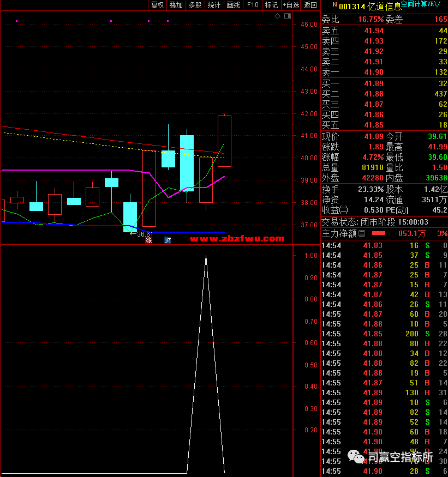Click the PE(动) 45.2 value
The height and width of the screenshot is (477, 448).
(x=440, y=210)
